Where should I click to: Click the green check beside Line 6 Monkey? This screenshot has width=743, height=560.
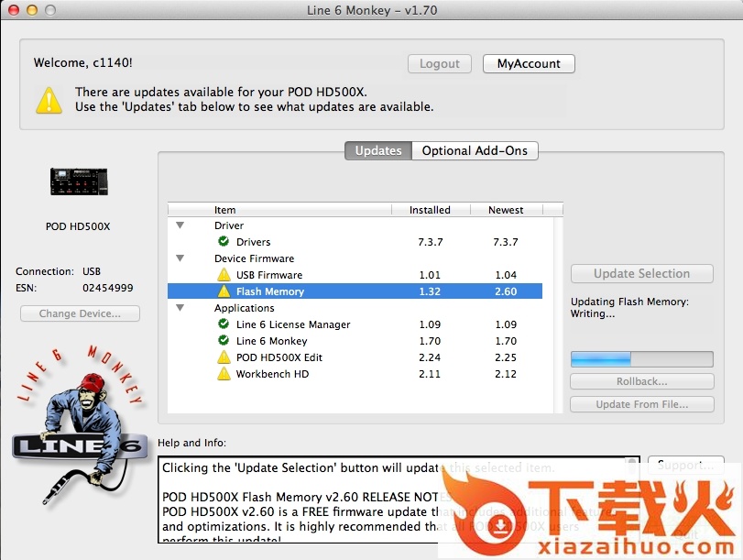coord(224,340)
